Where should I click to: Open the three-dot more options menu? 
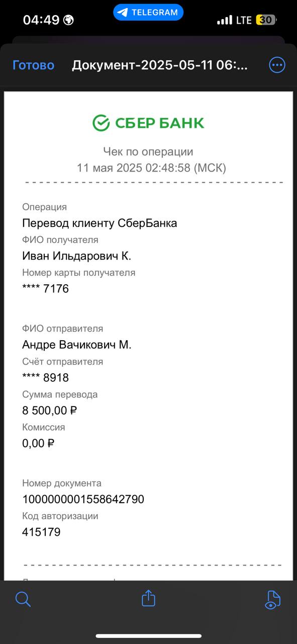[277, 65]
